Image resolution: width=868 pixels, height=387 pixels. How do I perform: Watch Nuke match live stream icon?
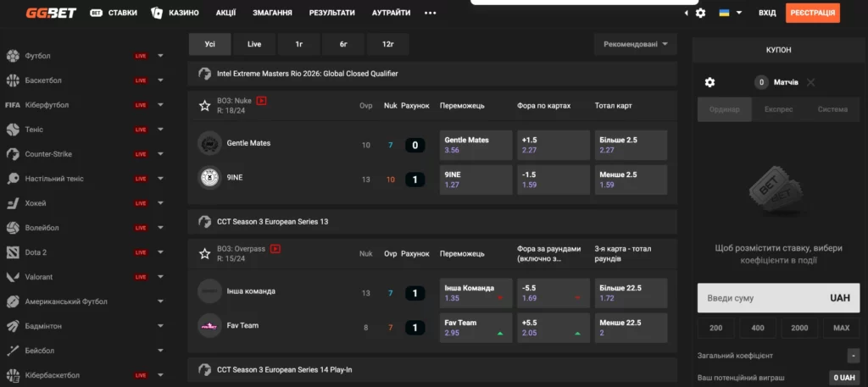[x=261, y=100]
